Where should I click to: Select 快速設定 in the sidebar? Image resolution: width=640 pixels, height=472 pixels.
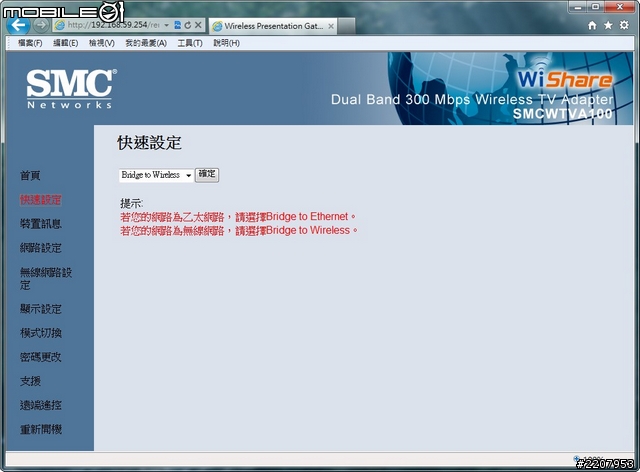[x=40, y=200]
